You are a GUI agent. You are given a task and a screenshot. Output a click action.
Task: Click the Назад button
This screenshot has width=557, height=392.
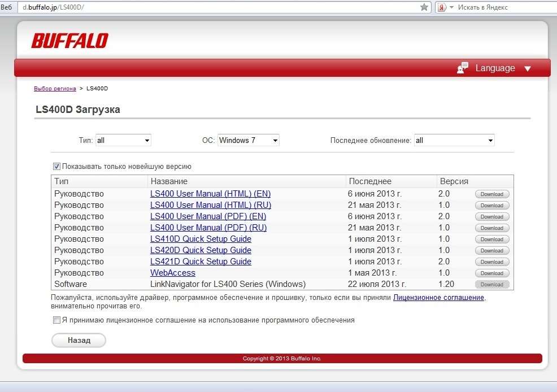click(79, 341)
